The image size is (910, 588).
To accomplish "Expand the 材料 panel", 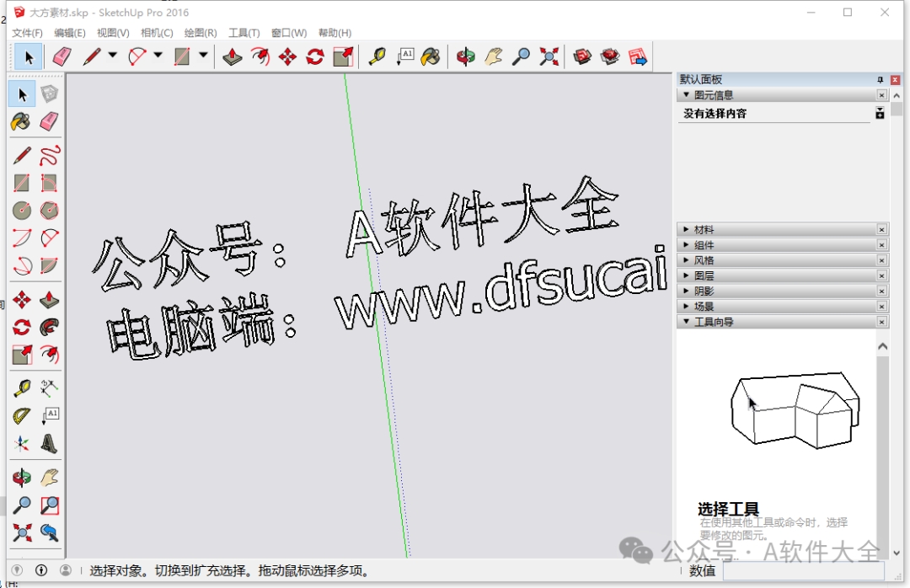I will point(686,229).
